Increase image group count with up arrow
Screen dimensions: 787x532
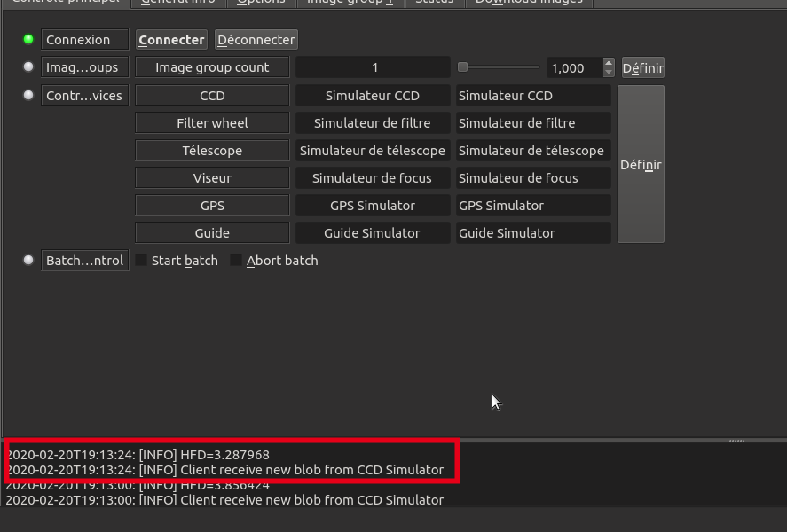click(x=609, y=63)
